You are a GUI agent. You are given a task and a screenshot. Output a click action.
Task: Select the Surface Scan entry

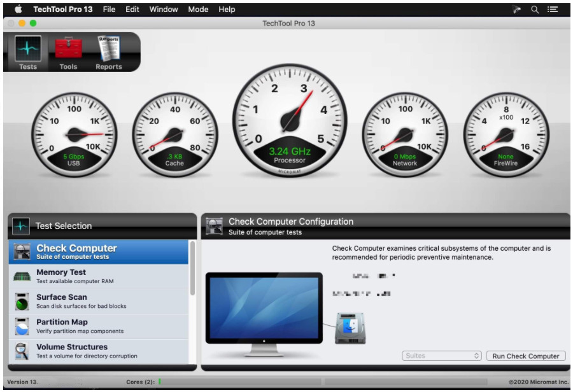click(98, 302)
